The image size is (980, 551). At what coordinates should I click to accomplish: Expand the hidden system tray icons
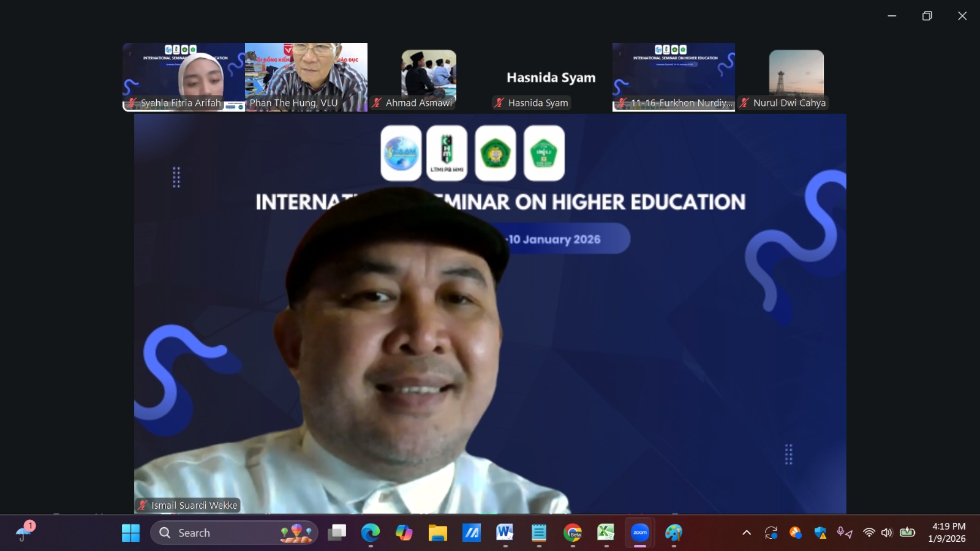coord(746,533)
